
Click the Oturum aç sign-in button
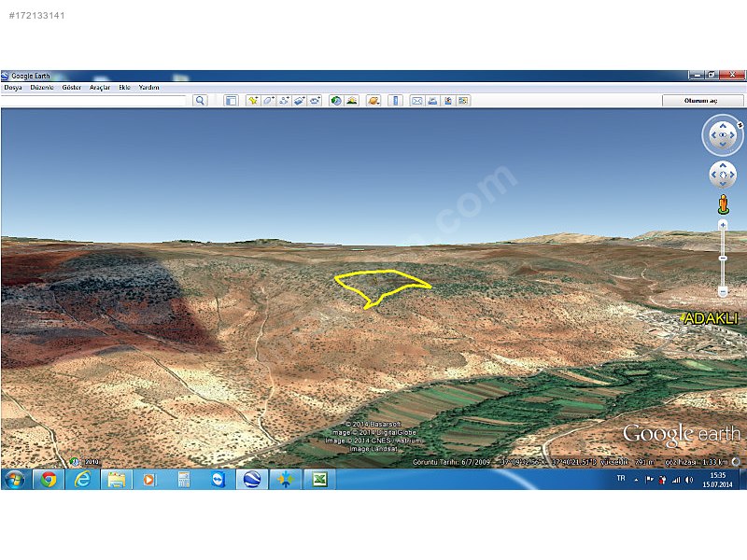tap(703, 101)
